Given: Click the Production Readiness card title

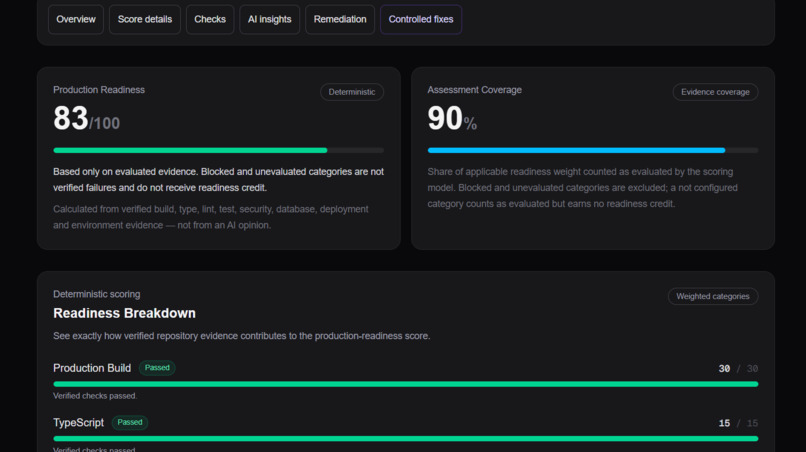Looking at the screenshot, I should (99, 90).
